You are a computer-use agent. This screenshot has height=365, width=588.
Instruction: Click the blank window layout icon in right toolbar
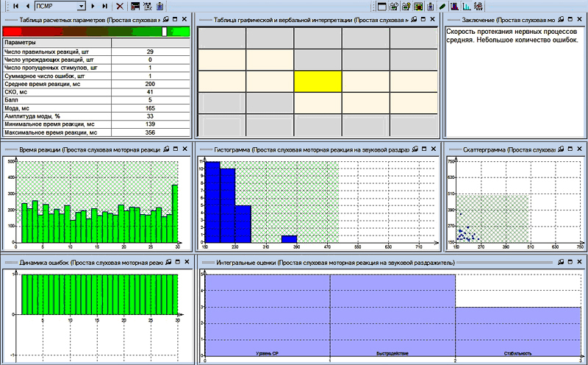tap(381, 7)
